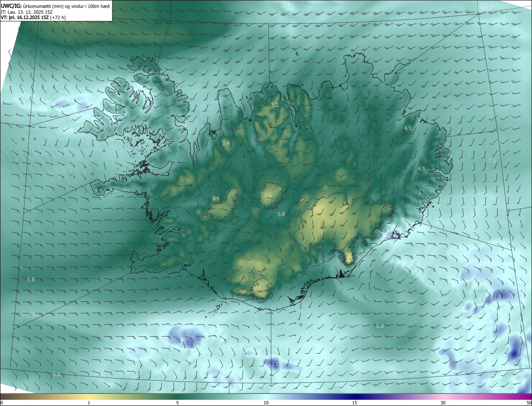
Task: Click the 3.1 value on Langjökull glacier
Action: (216, 198)
